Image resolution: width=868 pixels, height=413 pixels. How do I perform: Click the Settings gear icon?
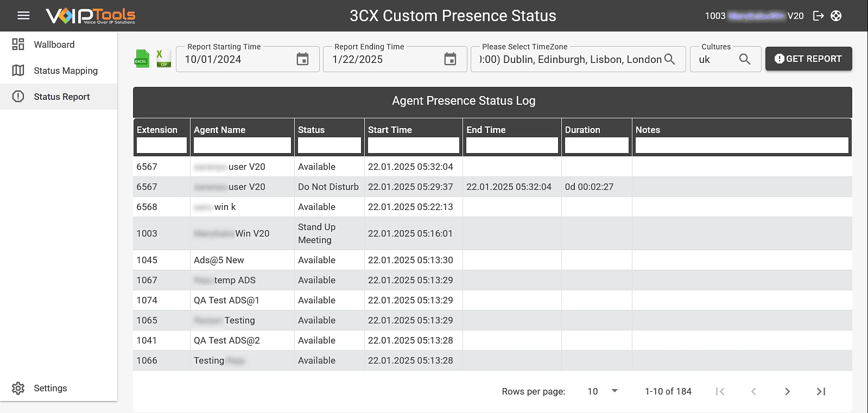coord(18,388)
